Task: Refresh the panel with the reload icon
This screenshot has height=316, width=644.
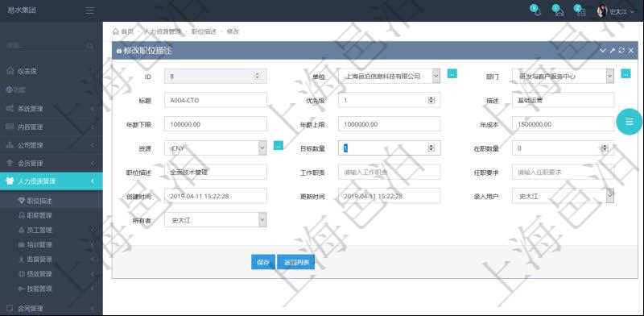Action: [x=621, y=50]
